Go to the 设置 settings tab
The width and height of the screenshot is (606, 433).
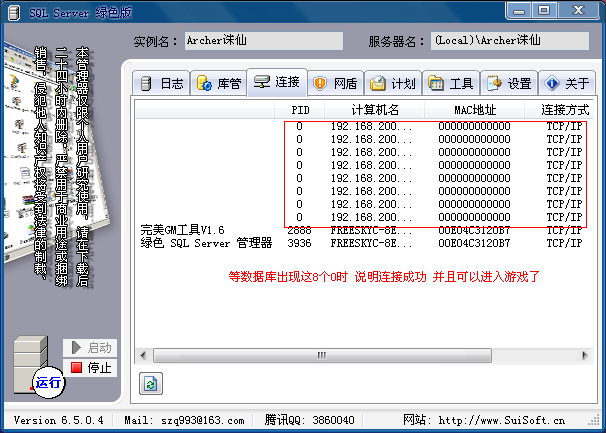pos(508,83)
